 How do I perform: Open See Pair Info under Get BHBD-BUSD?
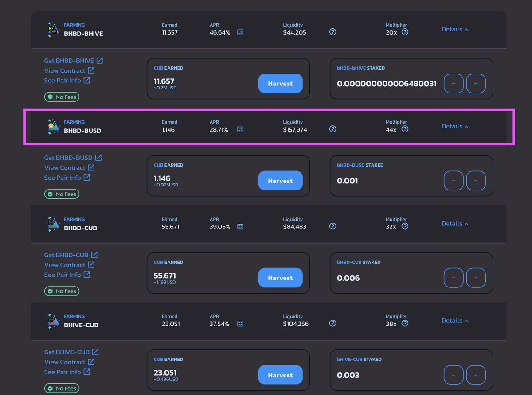pos(67,178)
